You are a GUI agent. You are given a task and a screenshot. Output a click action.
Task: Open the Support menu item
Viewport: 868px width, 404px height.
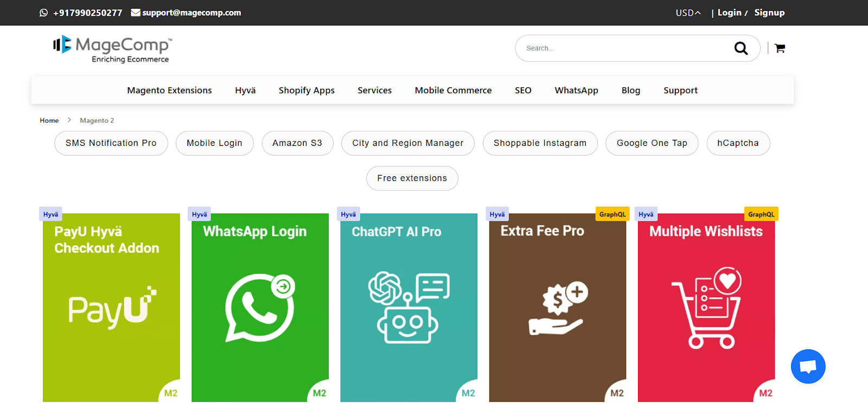pyautogui.click(x=680, y=90)
